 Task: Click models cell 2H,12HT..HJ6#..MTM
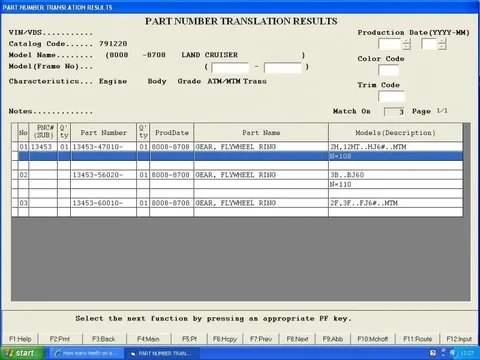tap(395, 147)
